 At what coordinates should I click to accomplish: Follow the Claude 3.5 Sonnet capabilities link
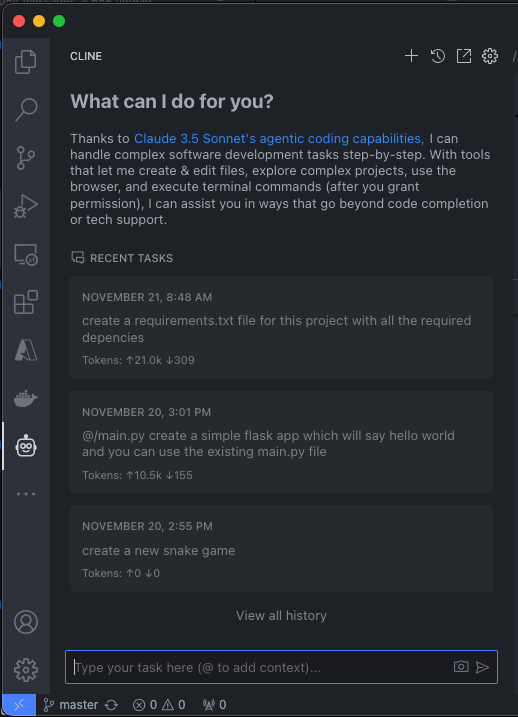(279, 139)
